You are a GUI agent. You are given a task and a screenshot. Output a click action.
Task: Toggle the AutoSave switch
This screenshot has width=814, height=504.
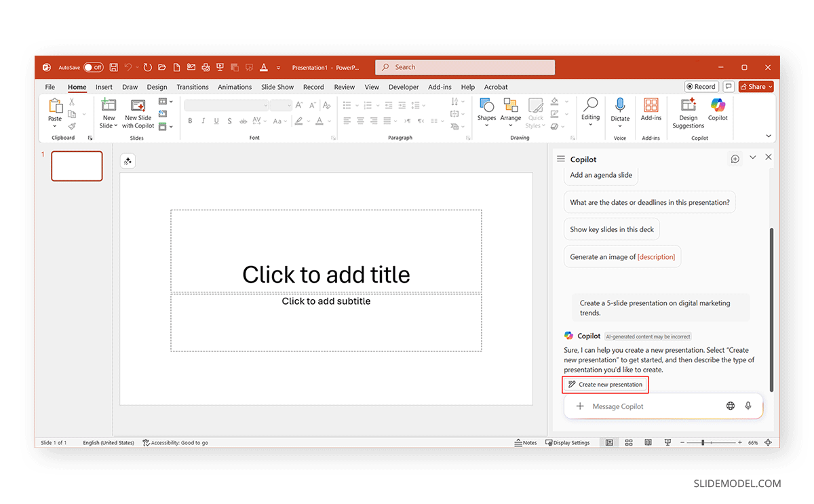[x=93, y=67]
